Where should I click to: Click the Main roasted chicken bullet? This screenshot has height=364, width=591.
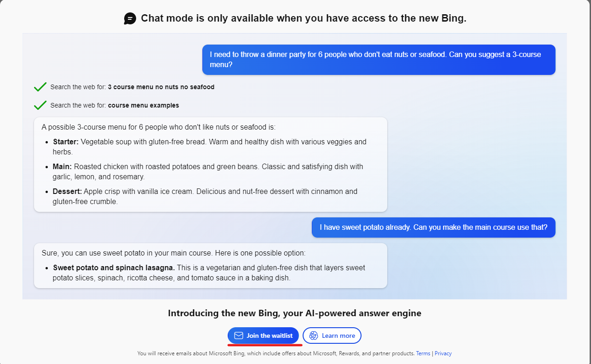pos(208,171)
